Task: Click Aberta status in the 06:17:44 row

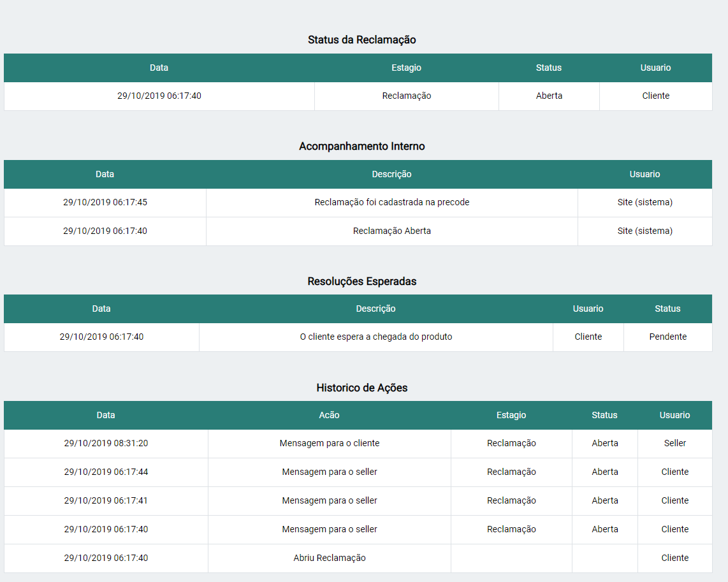Action: click(605, 472)
